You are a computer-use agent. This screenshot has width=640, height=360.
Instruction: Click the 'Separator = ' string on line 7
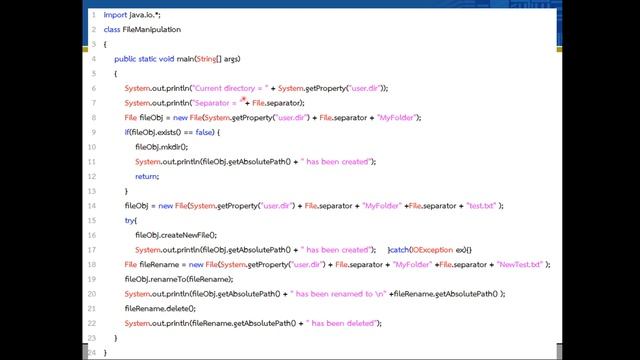[x=218, y=103]
